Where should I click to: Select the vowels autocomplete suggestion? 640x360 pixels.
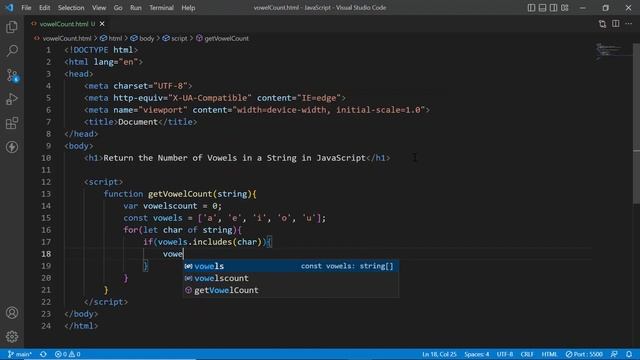point(291,266)
